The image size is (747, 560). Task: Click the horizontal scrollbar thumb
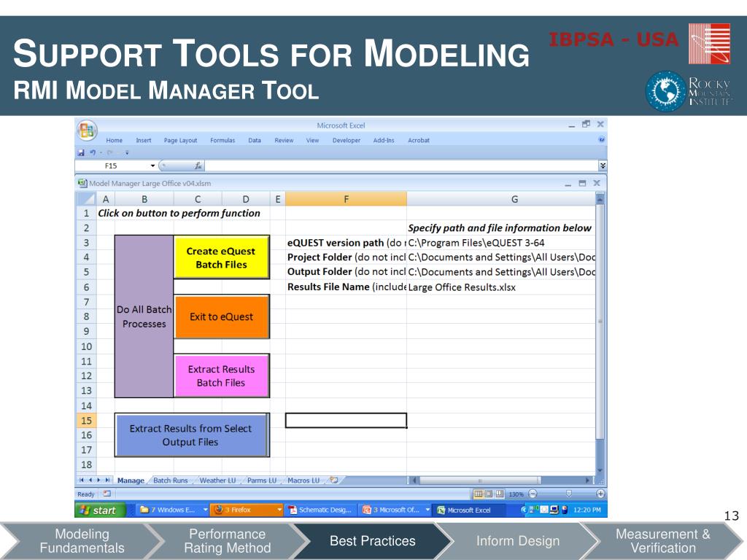479,481
